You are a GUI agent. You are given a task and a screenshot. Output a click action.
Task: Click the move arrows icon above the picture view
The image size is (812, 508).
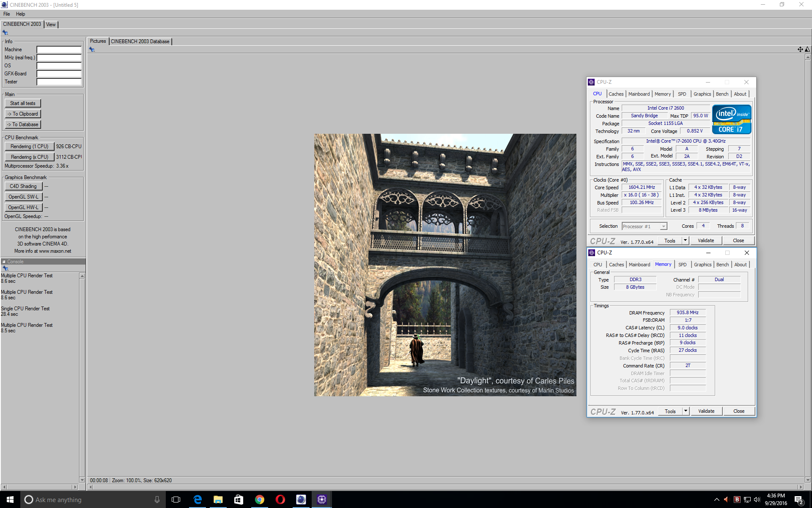coord(800,50)
